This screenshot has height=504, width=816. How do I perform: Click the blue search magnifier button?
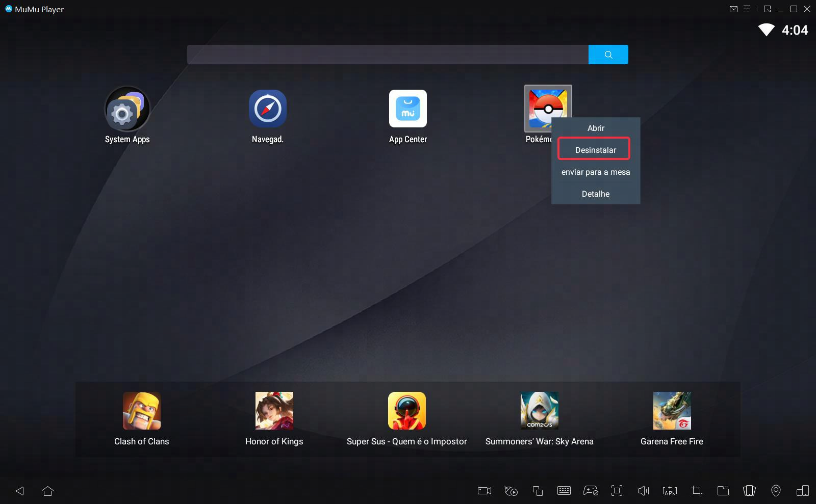coord(608,55)
